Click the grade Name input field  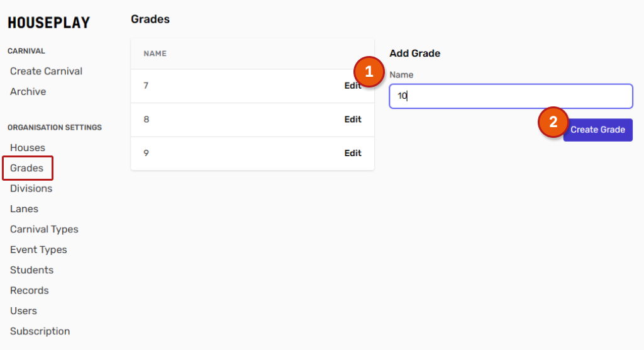pyautogui.click(x=511, y=96)
